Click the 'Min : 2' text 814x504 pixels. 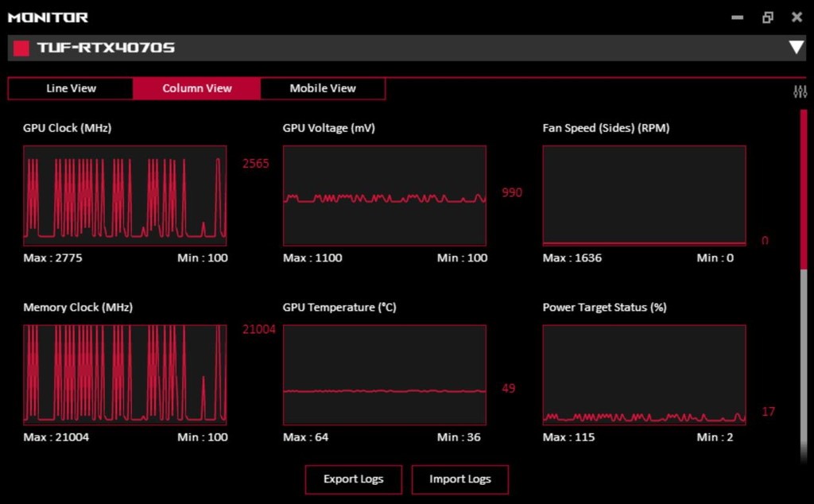point(715,437)
